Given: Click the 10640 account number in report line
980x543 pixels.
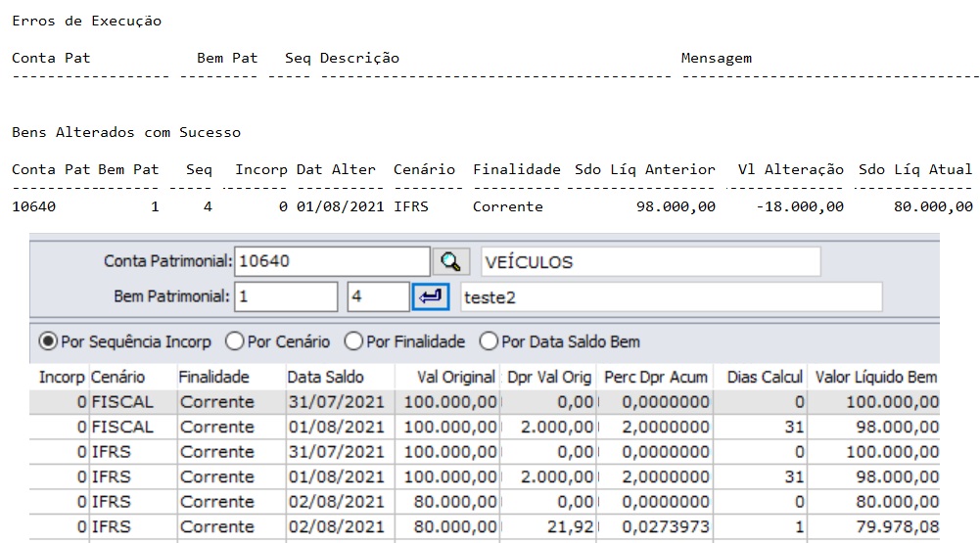Looking at the screenshot, I should coord(33,206).
